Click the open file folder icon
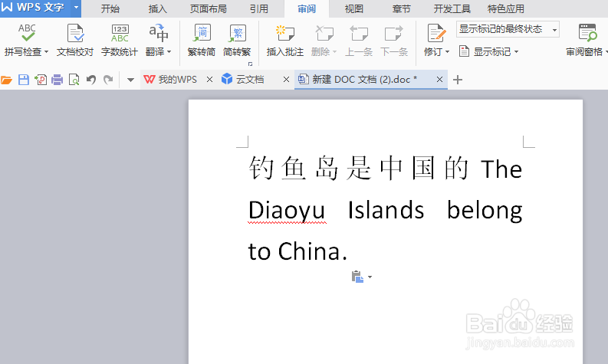Screen dimensions: 608x364 [7, 80]
